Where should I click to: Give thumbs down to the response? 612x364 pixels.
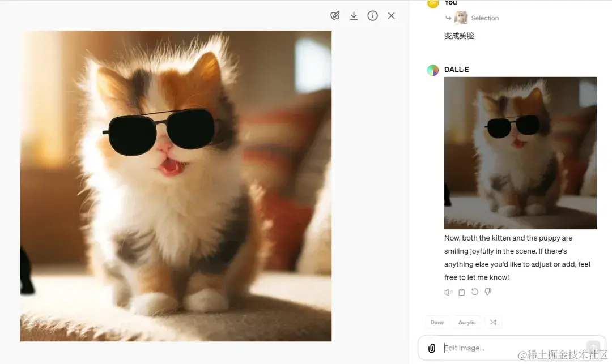point(488,292)
